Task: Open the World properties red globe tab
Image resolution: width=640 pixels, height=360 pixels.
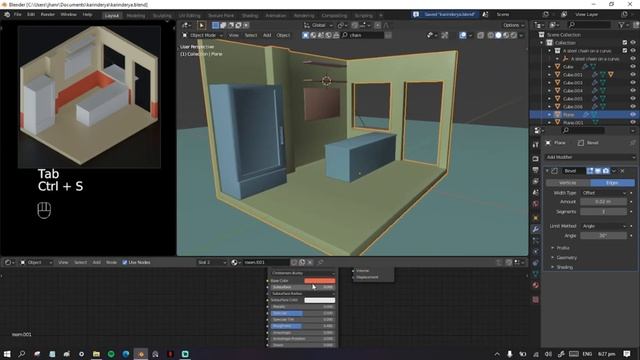Action: 536,204
